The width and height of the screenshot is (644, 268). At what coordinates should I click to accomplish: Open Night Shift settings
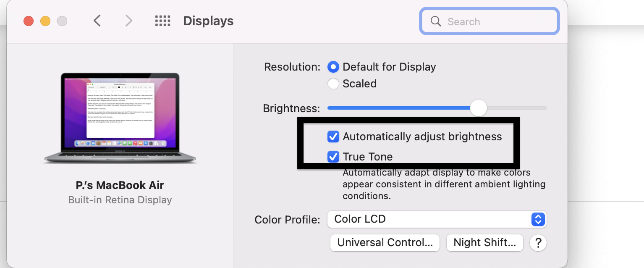coord(484,242)
